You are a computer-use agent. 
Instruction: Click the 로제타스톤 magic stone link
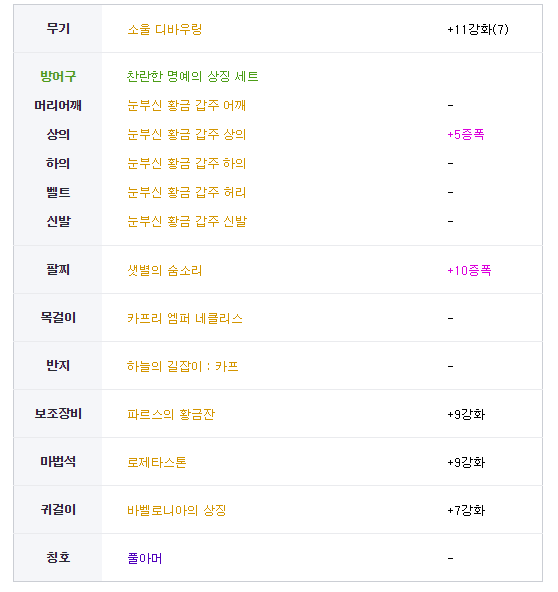click(157, 462)
